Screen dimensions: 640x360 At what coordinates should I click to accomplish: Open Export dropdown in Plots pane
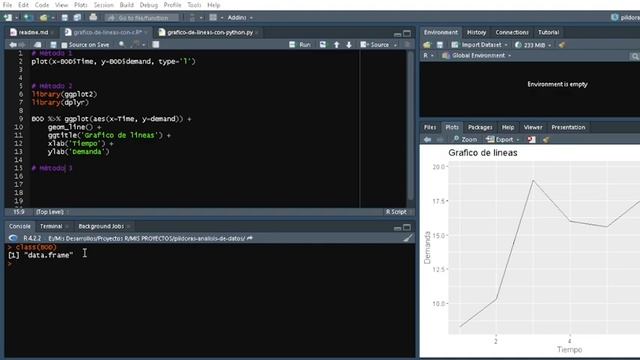(502, 140)
